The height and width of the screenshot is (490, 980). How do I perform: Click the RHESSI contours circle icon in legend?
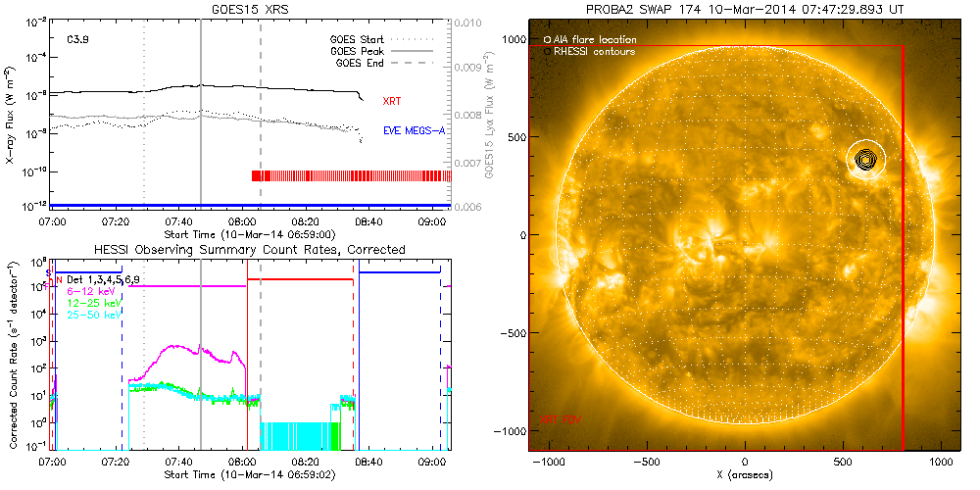tap(546, 51)
